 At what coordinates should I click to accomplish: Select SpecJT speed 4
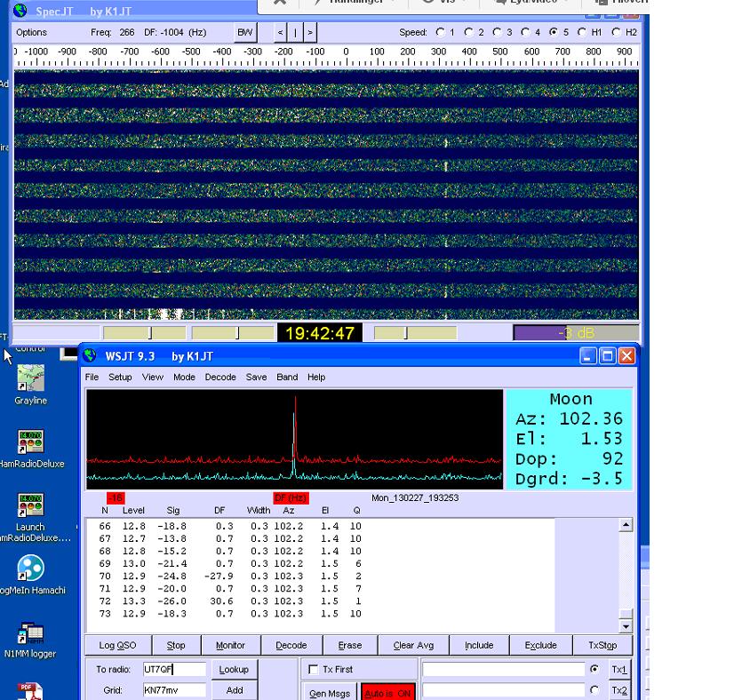pyautogui.click(x=525, y=32)
